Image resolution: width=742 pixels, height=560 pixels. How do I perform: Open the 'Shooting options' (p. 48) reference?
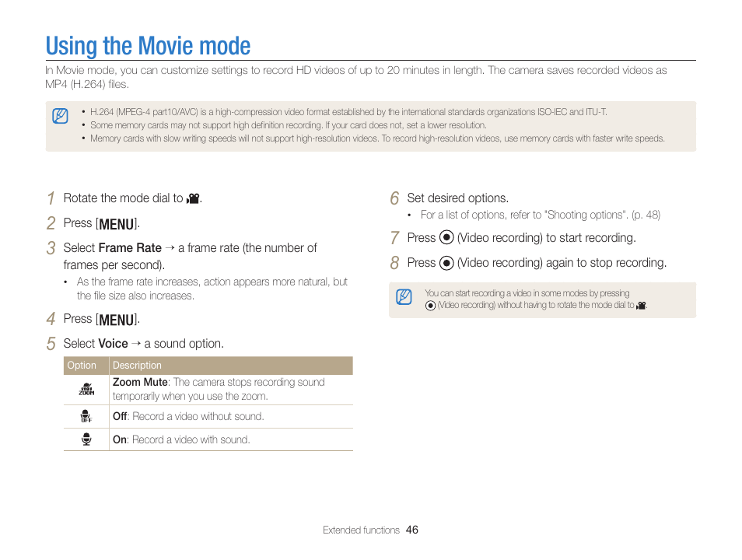click(541, 215)
